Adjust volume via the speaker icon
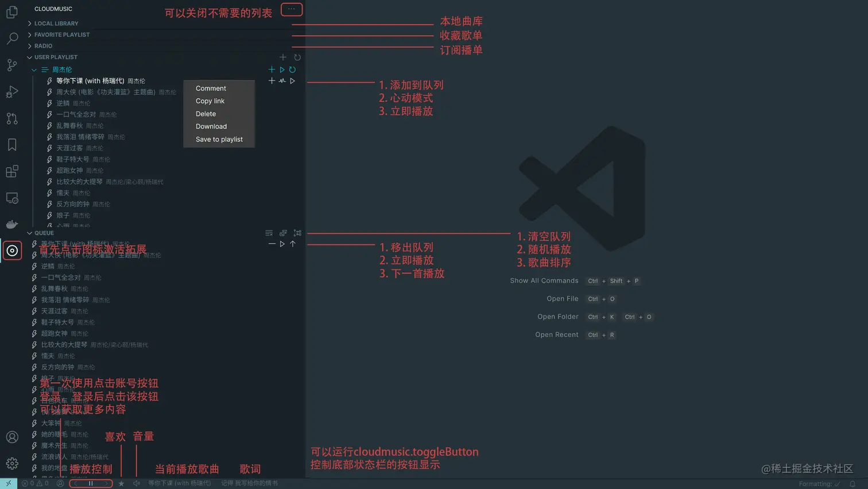The width and height of the screenshot is (868, 489). click(136, 484)
